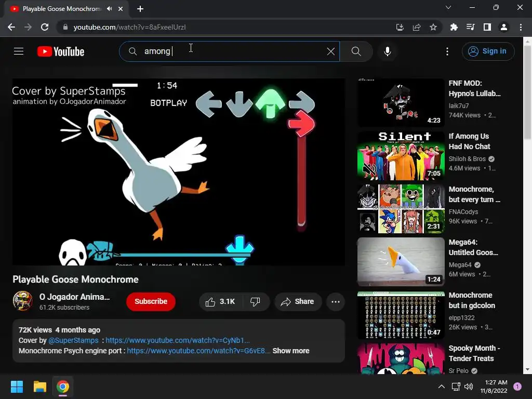Open the Chrome three-dot menu
This screenshot has height=399, width=532.
[x=521, y=27]
